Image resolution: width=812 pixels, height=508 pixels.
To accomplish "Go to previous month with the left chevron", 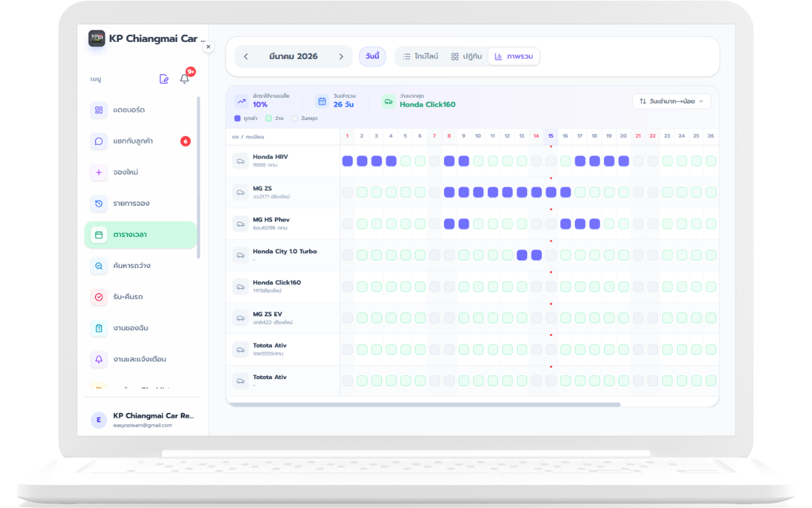I will point(246,57).
